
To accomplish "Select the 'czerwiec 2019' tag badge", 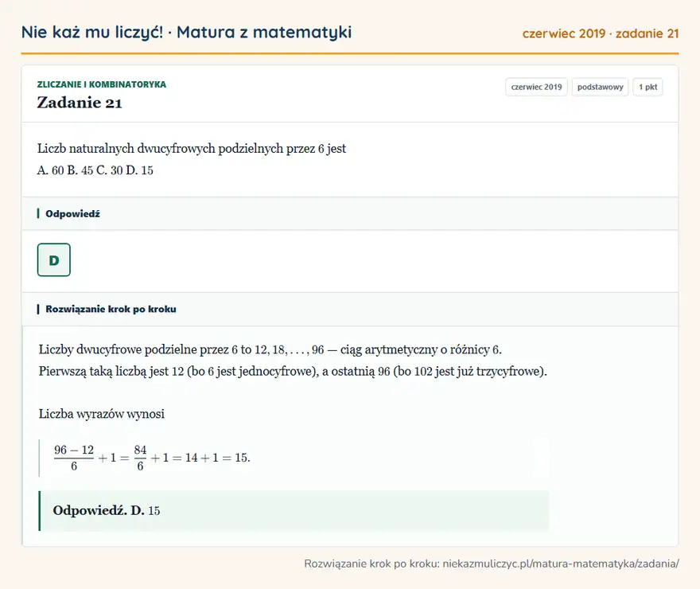I will point(536,87).
